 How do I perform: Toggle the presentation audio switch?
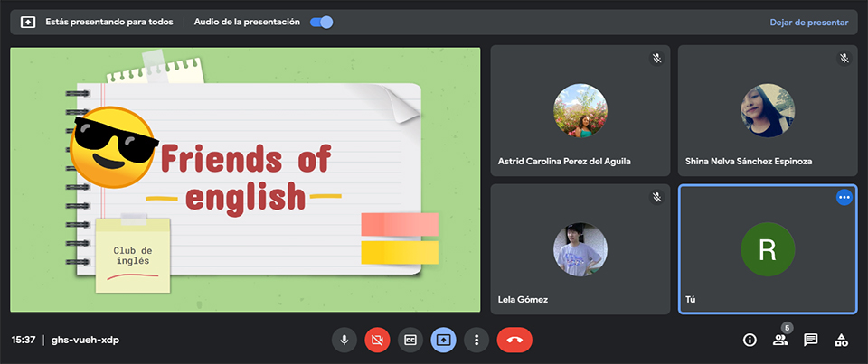pos(321,22)
